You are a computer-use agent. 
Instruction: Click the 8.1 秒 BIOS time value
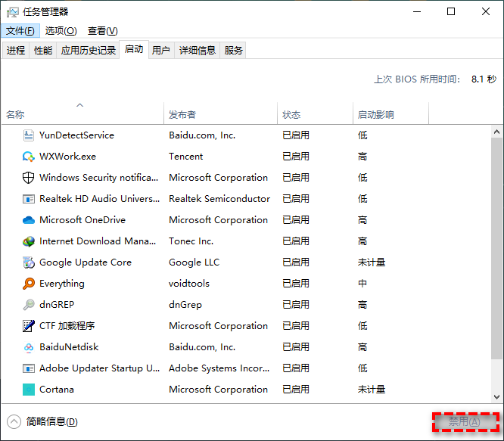(484, 79)
